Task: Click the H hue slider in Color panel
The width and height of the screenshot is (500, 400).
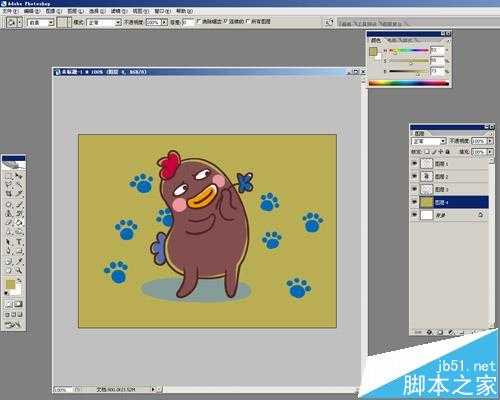Action: (409, 51)
